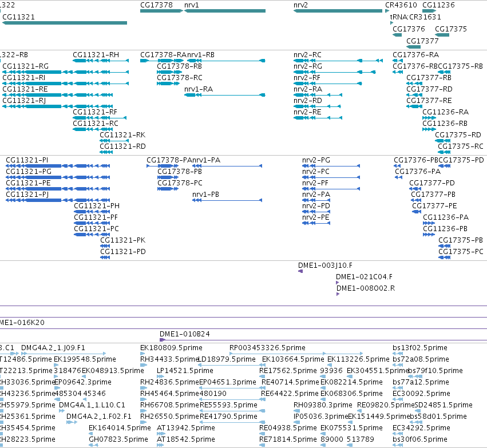Open the nrv1 gene label

[x=192, y=5]
